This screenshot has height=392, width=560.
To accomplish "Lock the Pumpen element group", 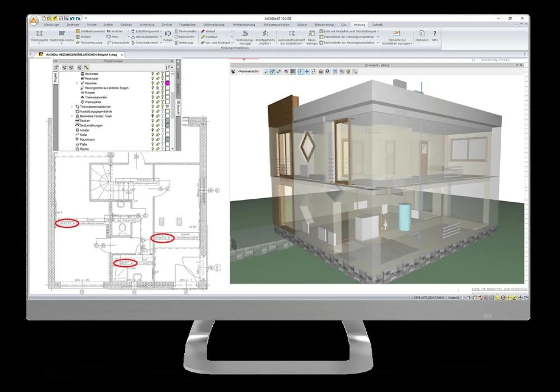I will point(157,92).
